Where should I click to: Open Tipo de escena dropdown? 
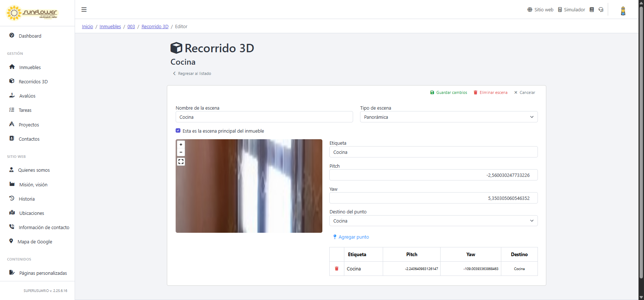(x=449, y=117)
